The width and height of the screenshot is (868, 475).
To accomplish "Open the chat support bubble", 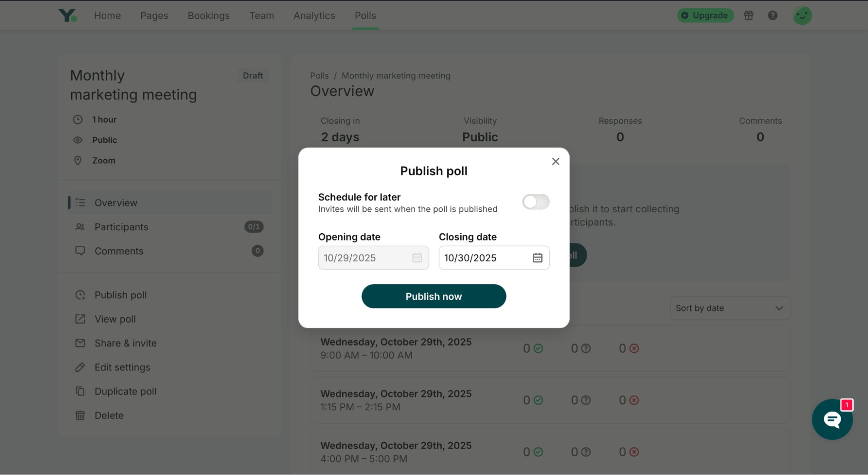I will pyautogui.click(x=832, y=419).
